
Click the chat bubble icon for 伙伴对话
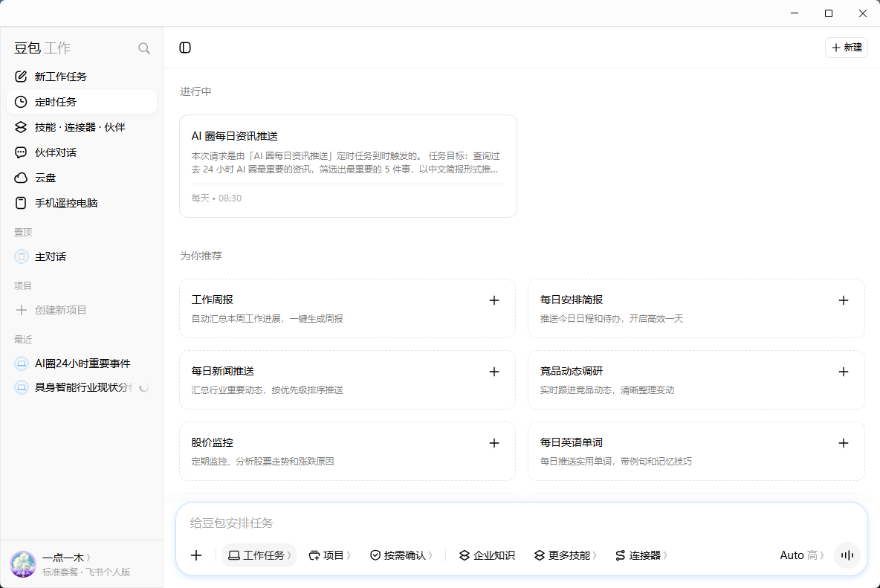tap(21, 152)
